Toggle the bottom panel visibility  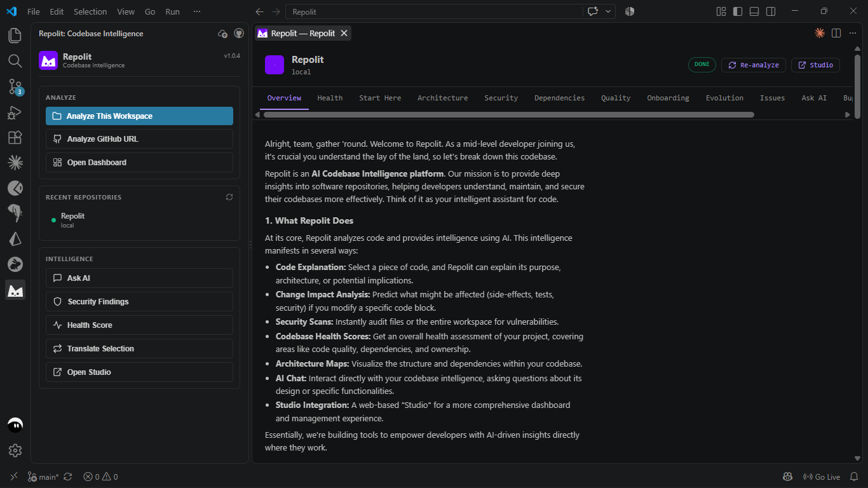click(754, 11)
